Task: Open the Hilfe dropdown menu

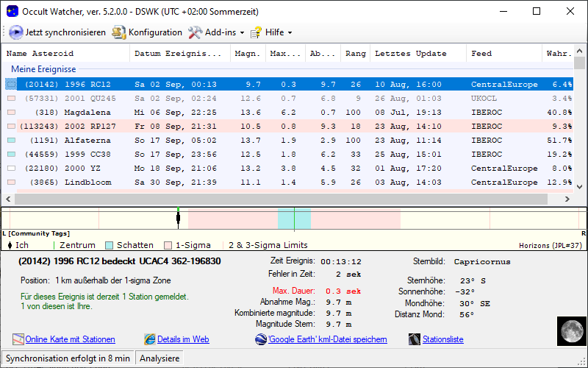Action: [x=290, y=32]
